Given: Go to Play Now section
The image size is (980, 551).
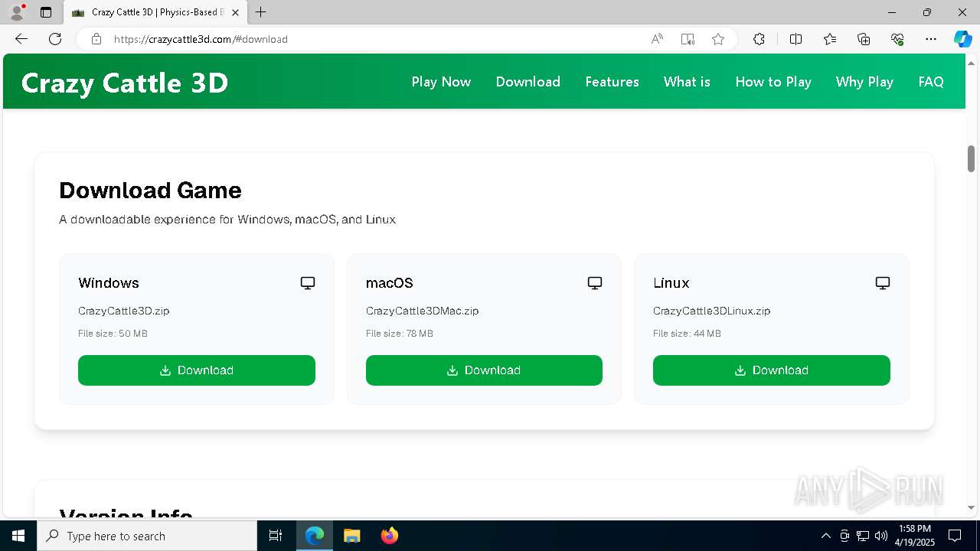Looking at the screenshot, I should pos(441,82).
